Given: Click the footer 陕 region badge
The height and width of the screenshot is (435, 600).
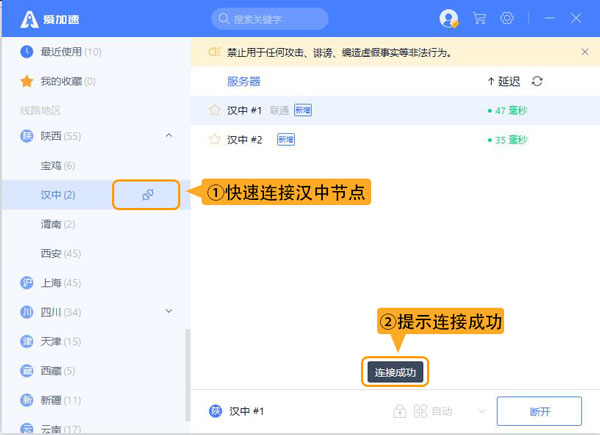Looking at the screenshot, I should click(215, 411).
